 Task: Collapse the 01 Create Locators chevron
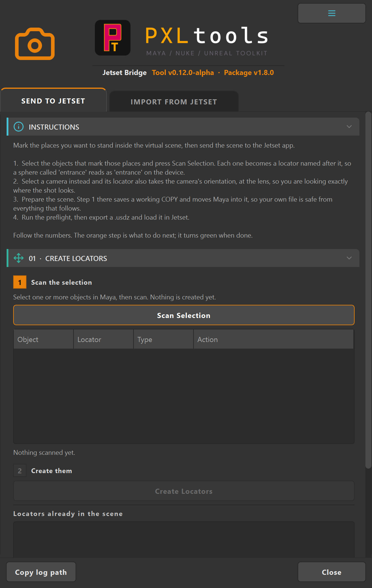pyautogui.click(x=349, y=258)
